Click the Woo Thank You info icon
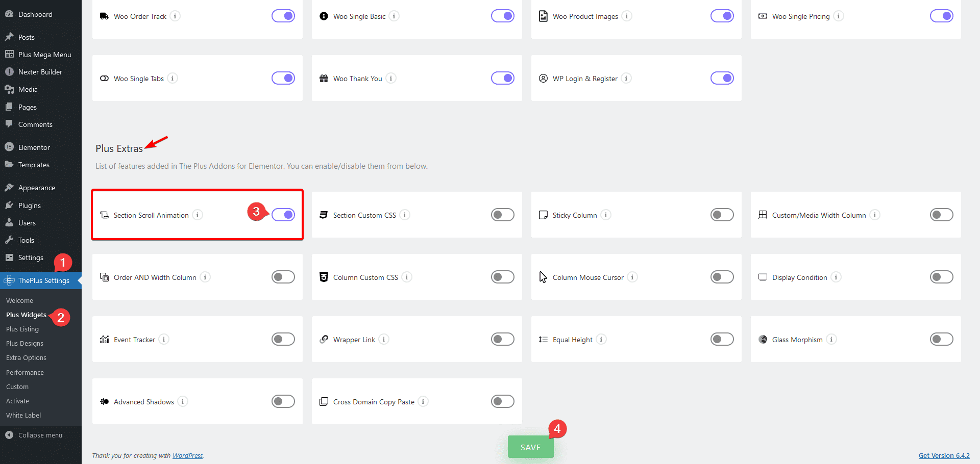Image resolution: width=980 pixels, height=464 pixels. pyautogui.click(x=391, y=79)
